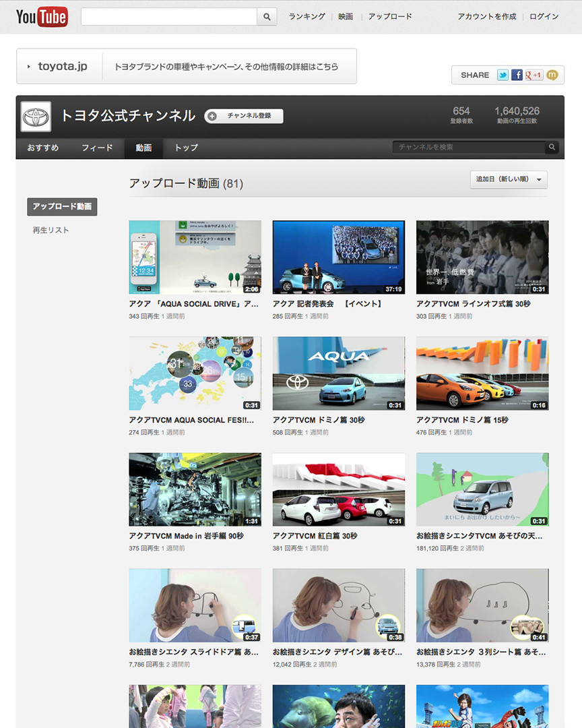
Task: Share channel on Facebook
Action: coord(517,75)
